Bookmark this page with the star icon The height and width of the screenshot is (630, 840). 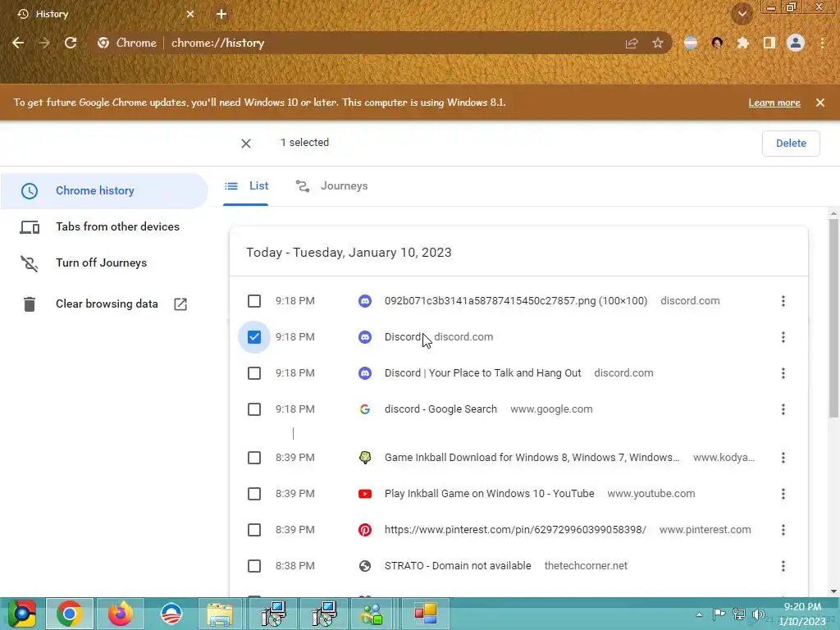point(658,43)
